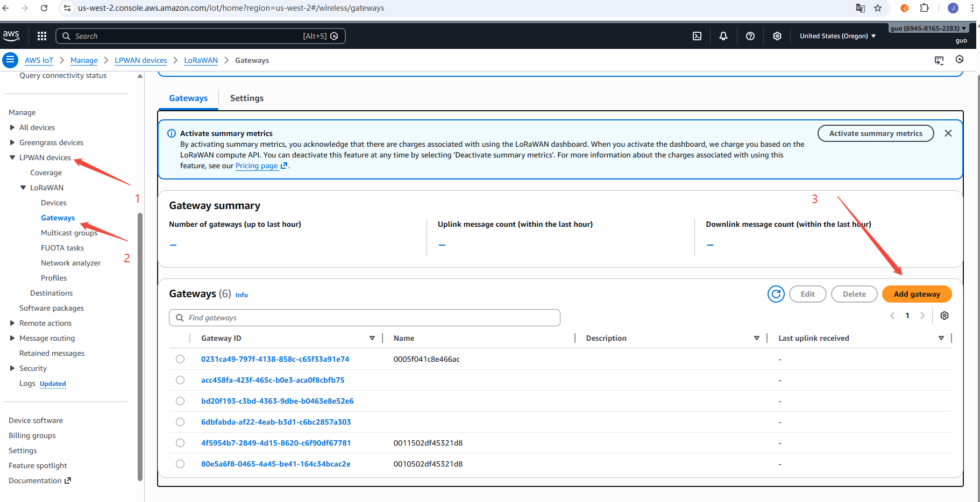980x502 pixels.
Task: Bookmark this page with star icon
Action: tap(878, 8)
